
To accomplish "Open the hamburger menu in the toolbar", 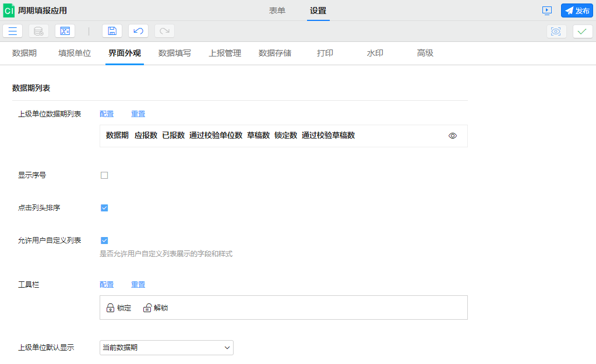I will click(x=12, y=31).
